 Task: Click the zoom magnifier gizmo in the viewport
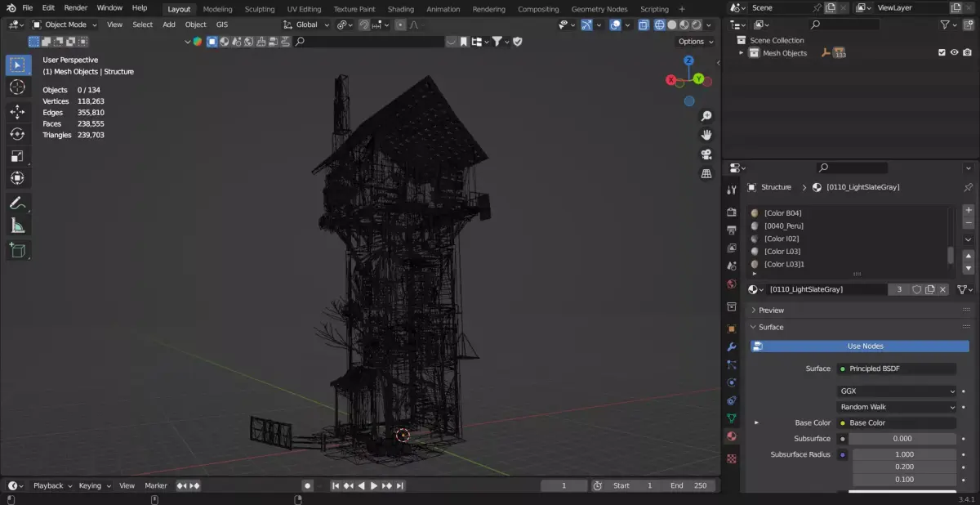click(706, 116)
